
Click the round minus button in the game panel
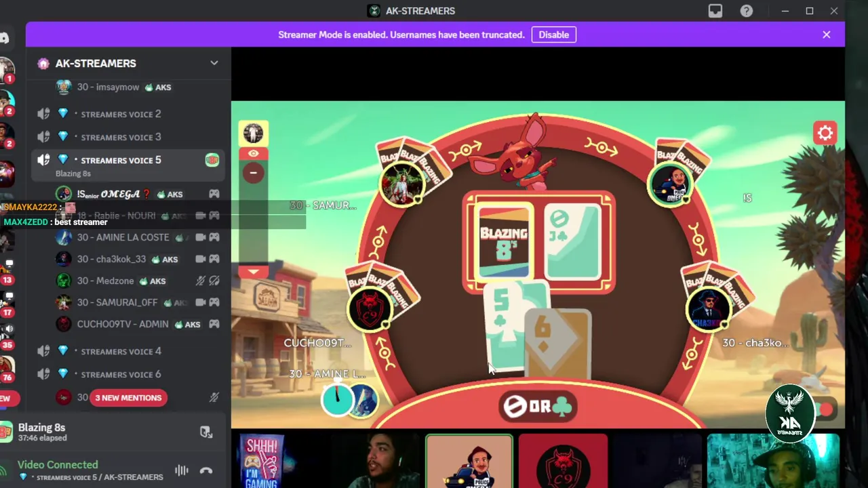(x=253, y=173)
